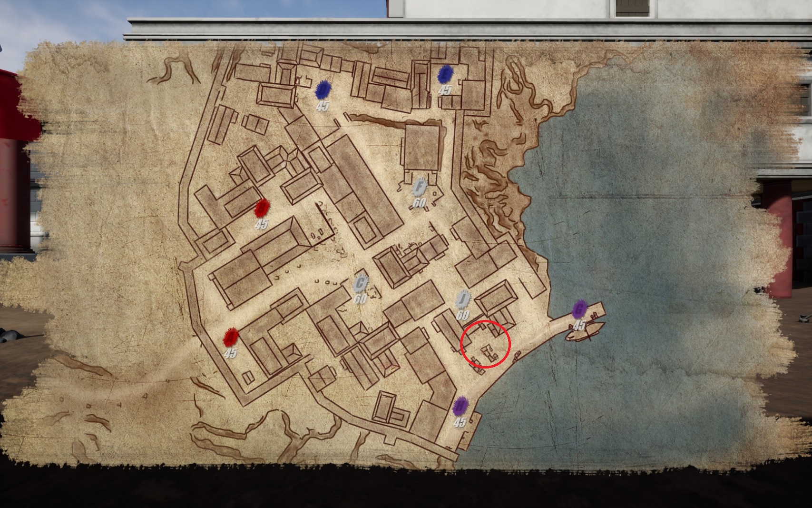
Task: Select the red A capture point marker
Action: [231, 337]
